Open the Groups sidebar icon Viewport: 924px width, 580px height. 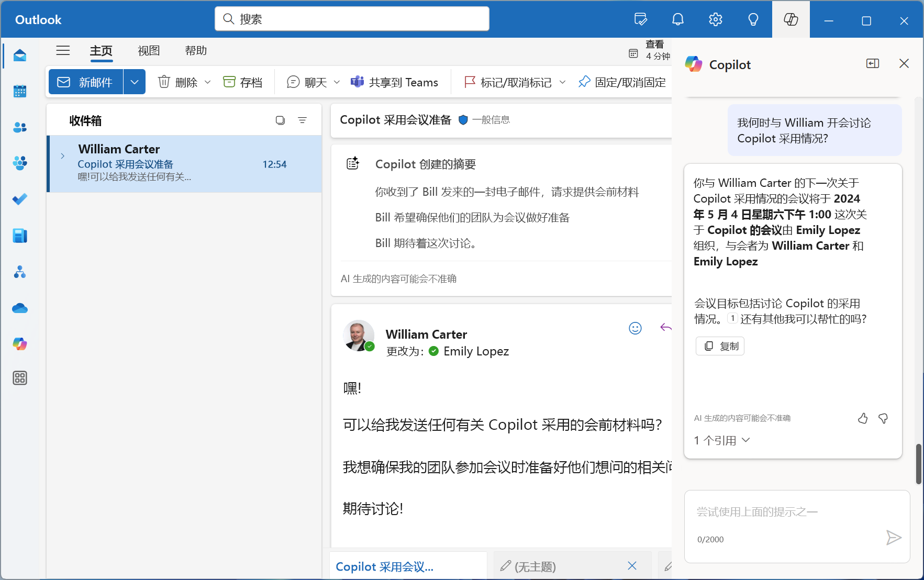point(20,163)
